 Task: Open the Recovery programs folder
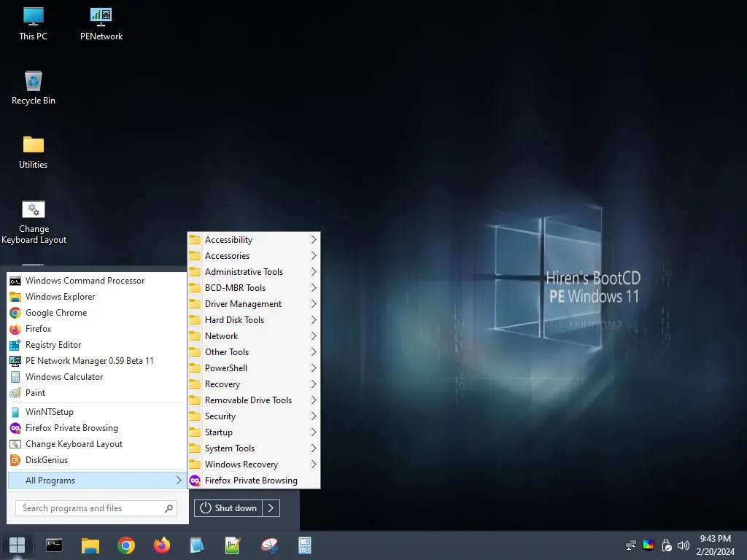[254, 384]
